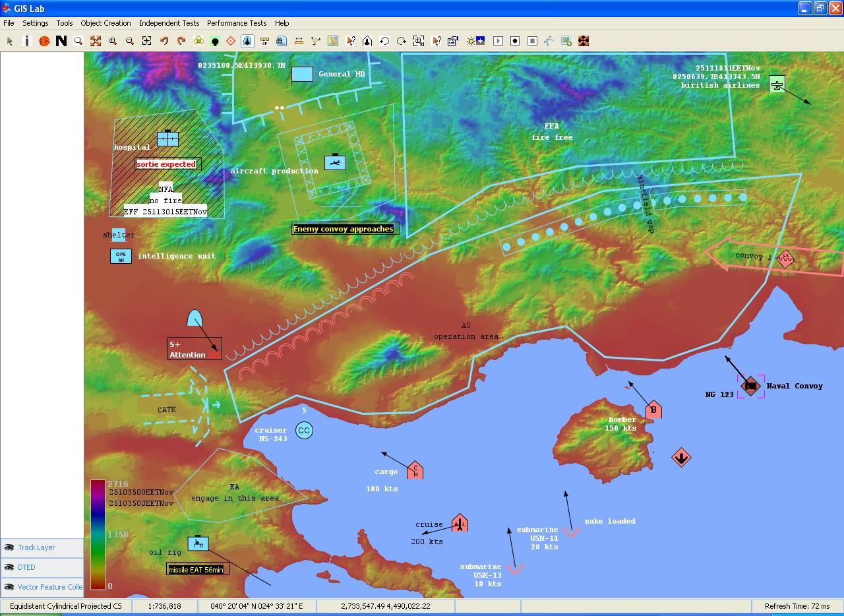Select the magnifier zoom window tool

78,41
